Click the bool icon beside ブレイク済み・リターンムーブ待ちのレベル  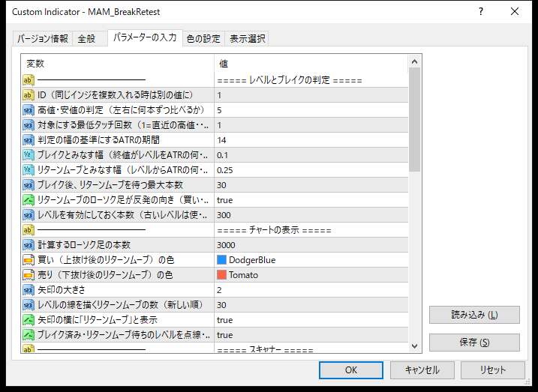29,335
